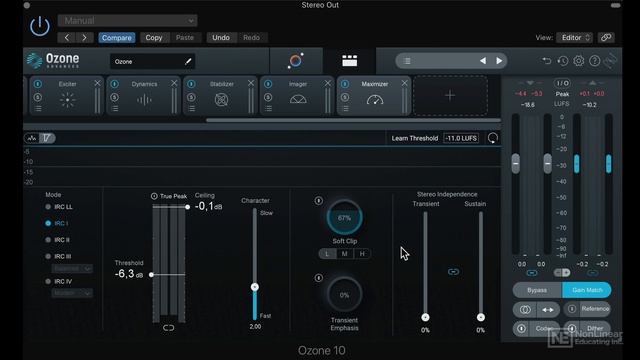The image size is (640, 360).
Task: Click the Learn Threshold label
Action: 415,138
